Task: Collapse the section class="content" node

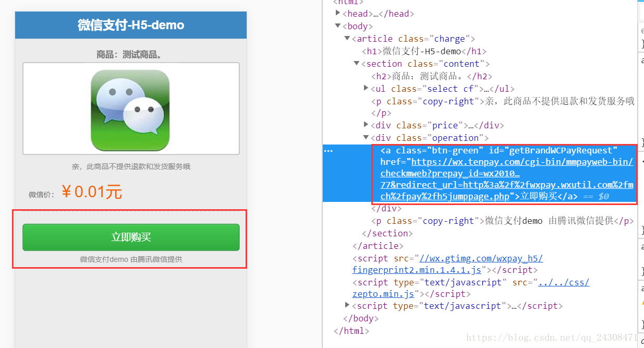Action: pos(357,64)
